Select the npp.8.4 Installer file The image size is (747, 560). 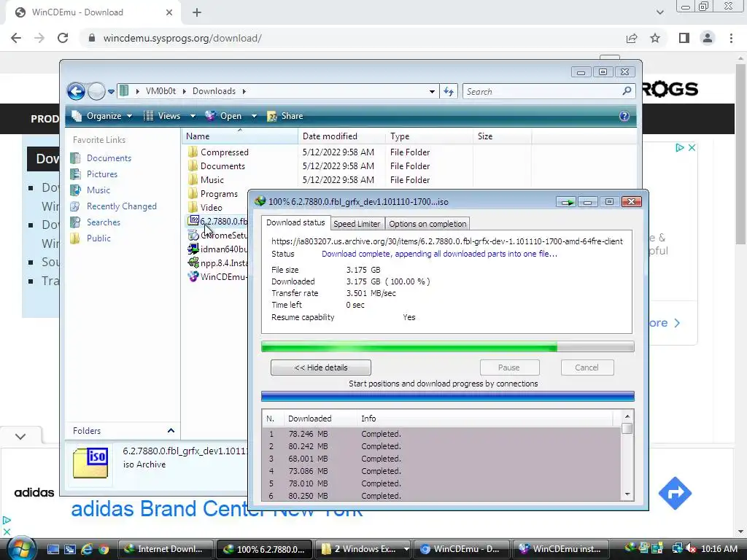(217, 262)
